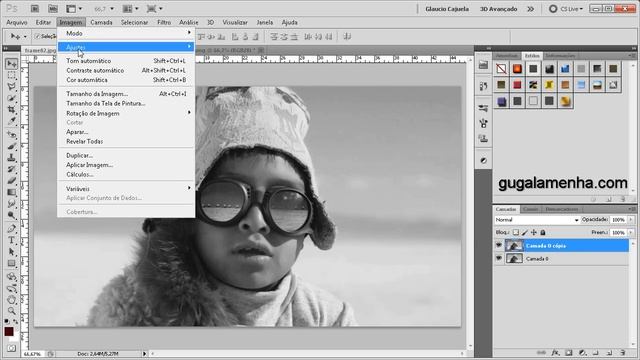Open the Normal blend mode dropdown
640x360 pixels.
pyautogui.click(x=537, y=220)
